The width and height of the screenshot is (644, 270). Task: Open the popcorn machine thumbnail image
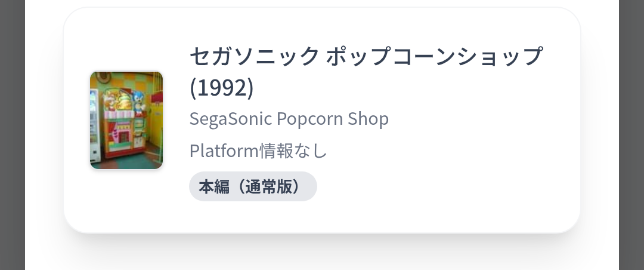coord(126,120)
